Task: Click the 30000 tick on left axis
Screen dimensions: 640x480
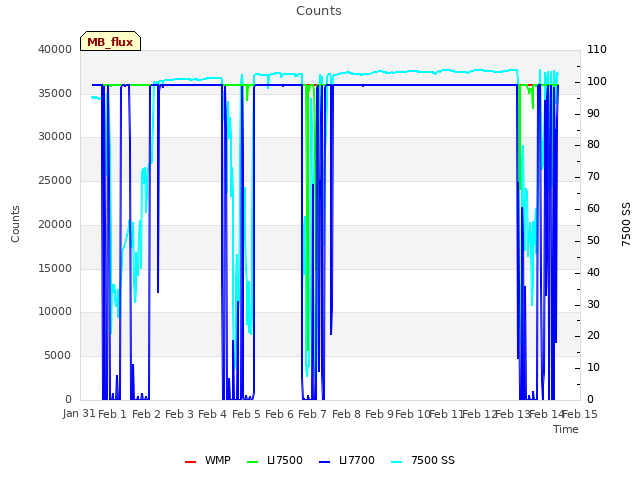Action: pos(55,137)
